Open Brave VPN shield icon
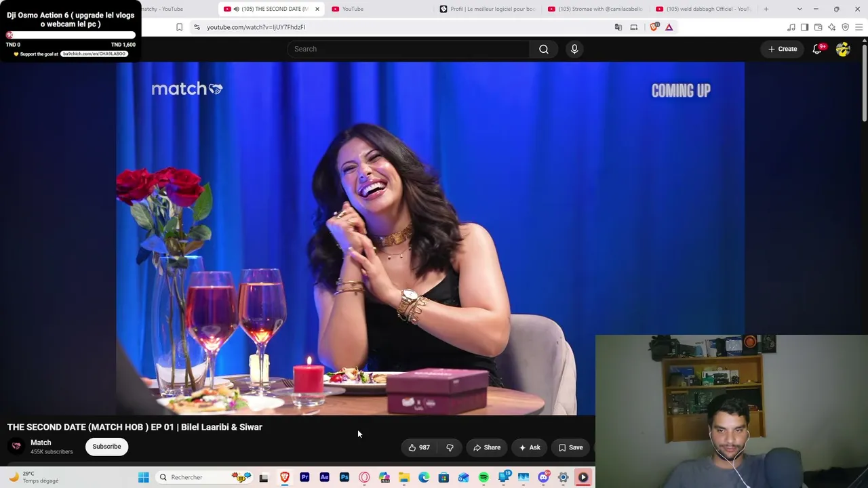 pyautogui.click(x=845, y=27)
